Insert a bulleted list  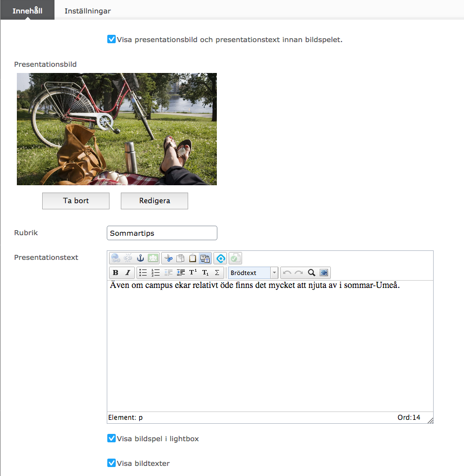(x=143, y=273)
